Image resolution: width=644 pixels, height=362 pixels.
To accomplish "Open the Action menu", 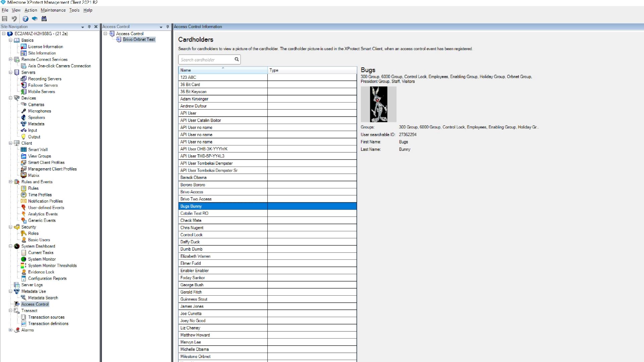I will coord(31,10).
